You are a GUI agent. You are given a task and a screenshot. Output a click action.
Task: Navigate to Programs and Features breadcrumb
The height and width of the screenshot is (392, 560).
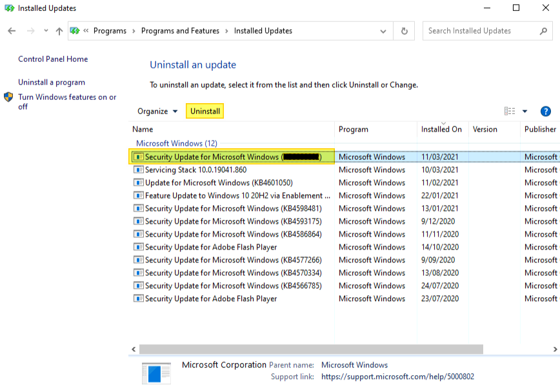pyautogui.click(x=181, y=31)
